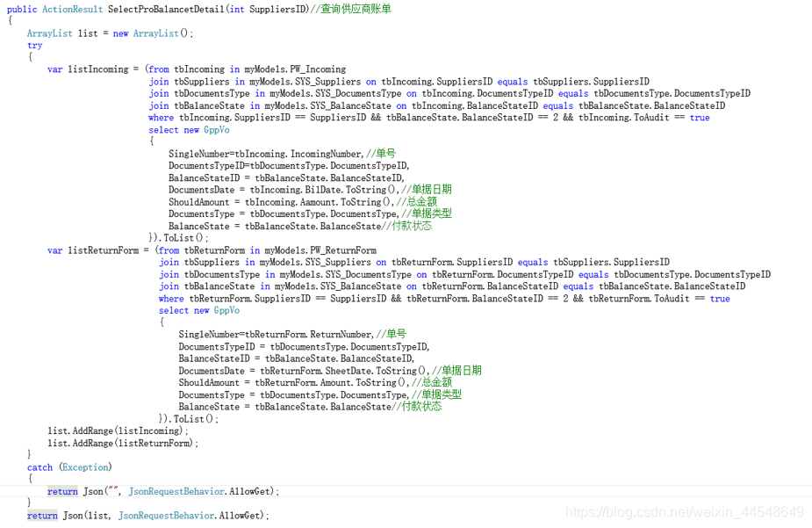Click the SelectProBalancetDetail method name

[x=166, y=10]
